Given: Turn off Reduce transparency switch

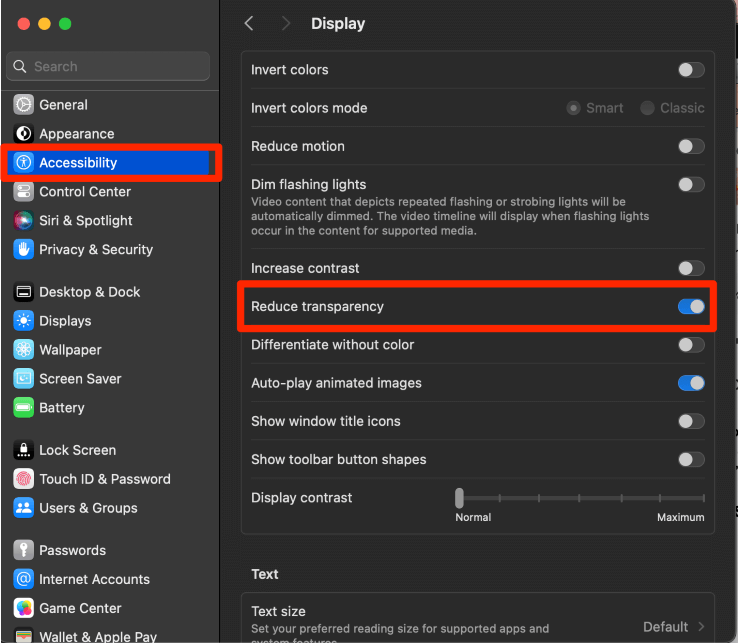Looking at the screenshot, I should (690, 307).
